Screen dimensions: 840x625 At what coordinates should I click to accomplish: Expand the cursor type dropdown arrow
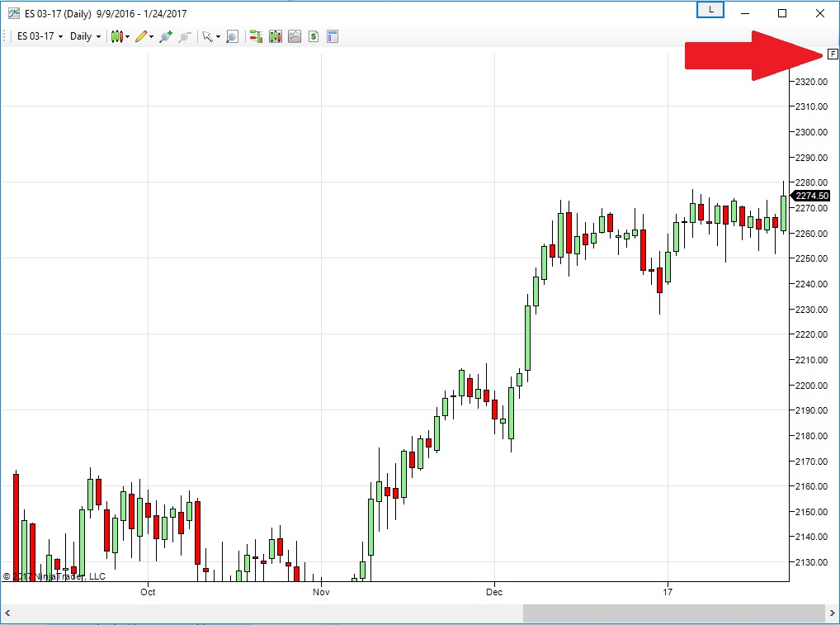click(x=218, y=37)
